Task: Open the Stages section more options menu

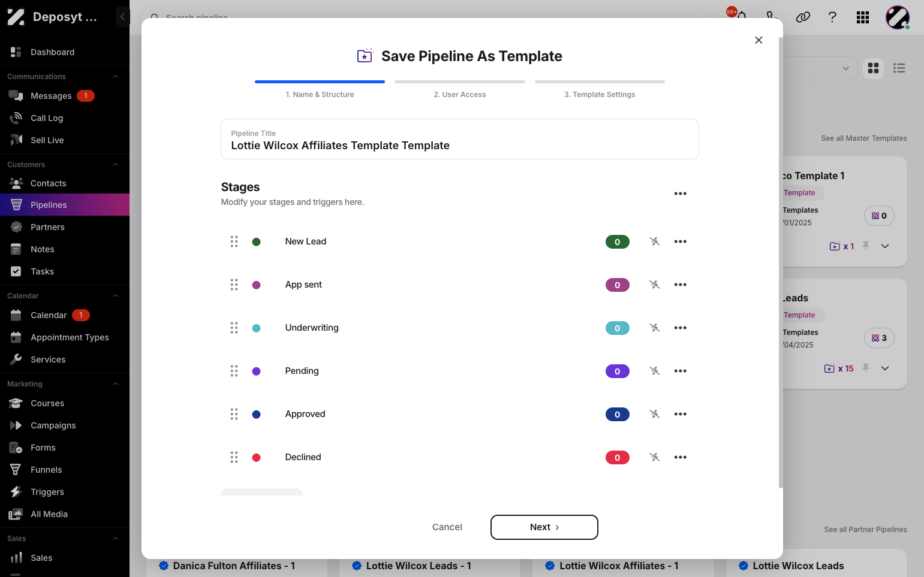Action: tap(680, 194)
